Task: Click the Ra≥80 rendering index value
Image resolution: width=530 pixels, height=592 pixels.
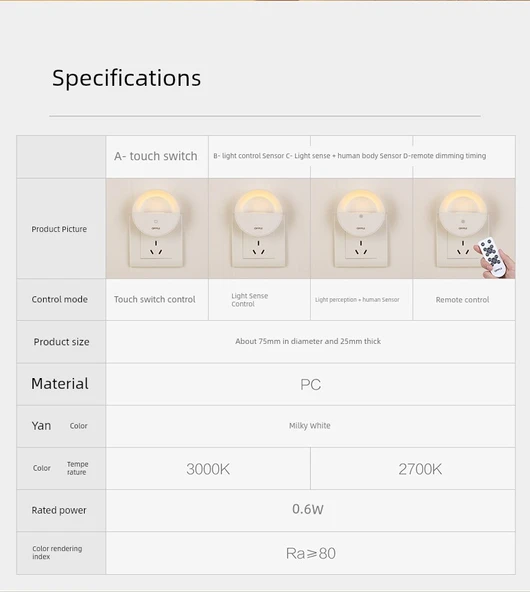Action: pos(311,553)
